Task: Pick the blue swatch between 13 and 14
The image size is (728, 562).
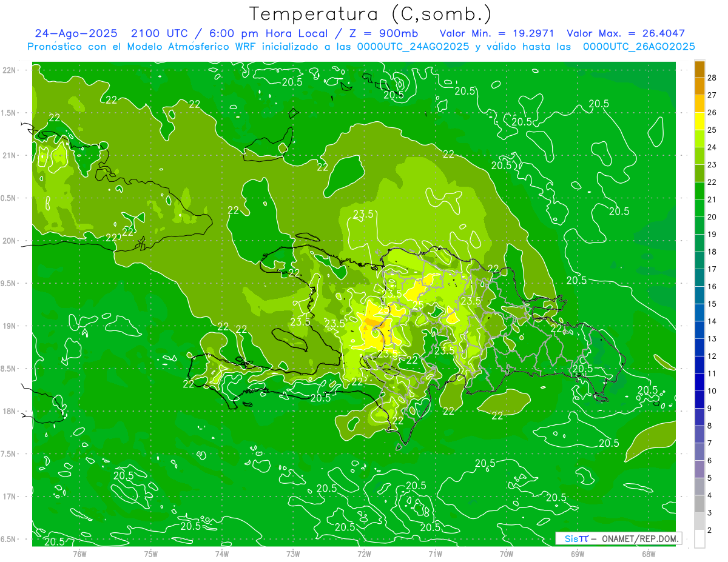Action: (699, 330)
